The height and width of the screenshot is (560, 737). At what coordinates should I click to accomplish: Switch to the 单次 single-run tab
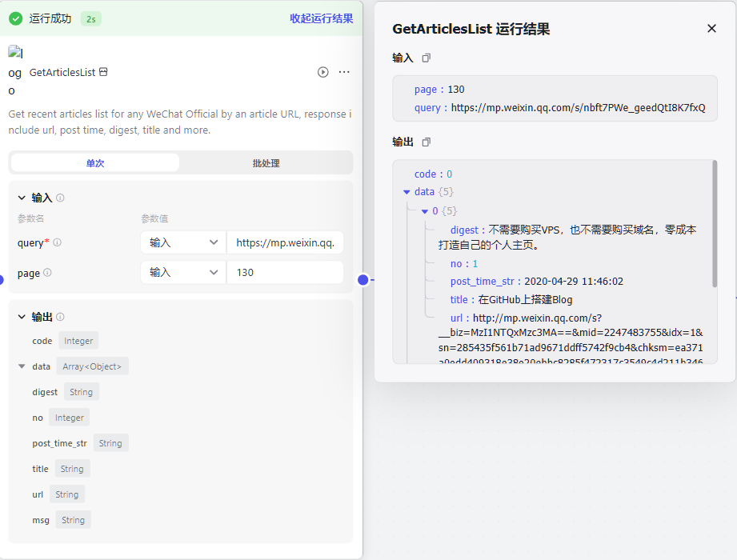click(x=95, y=163)
